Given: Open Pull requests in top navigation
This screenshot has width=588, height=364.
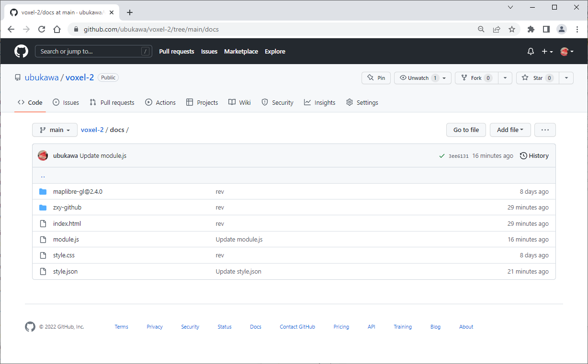Looking at the screenshot, I should [x=177, y=51].
